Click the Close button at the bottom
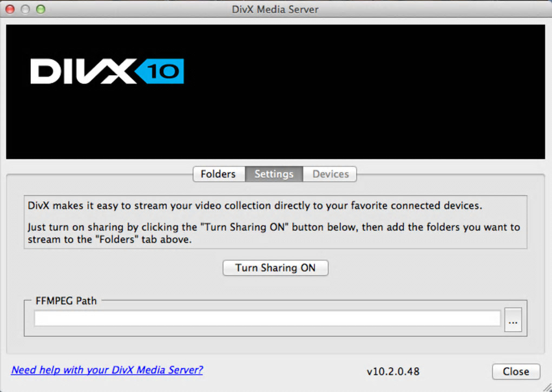 pyautogui.click(x=516, y=371)
